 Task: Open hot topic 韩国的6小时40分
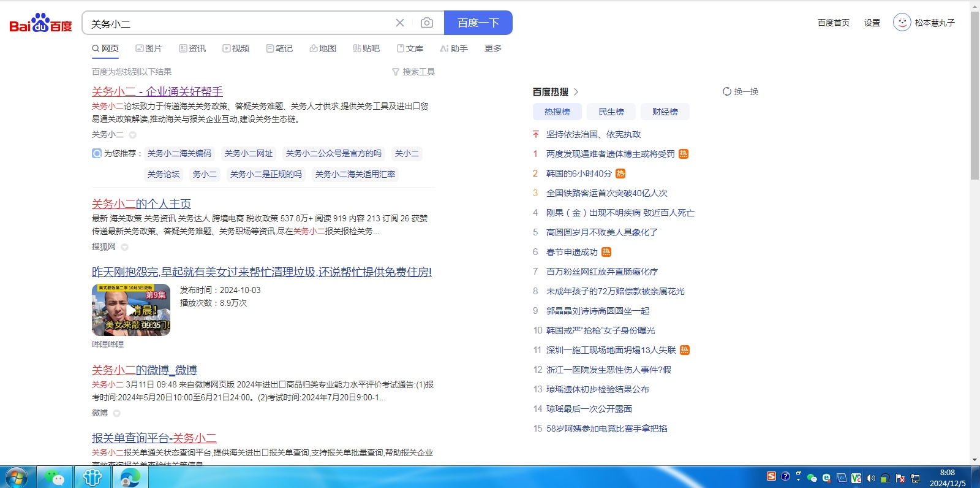tap(579, 173)
